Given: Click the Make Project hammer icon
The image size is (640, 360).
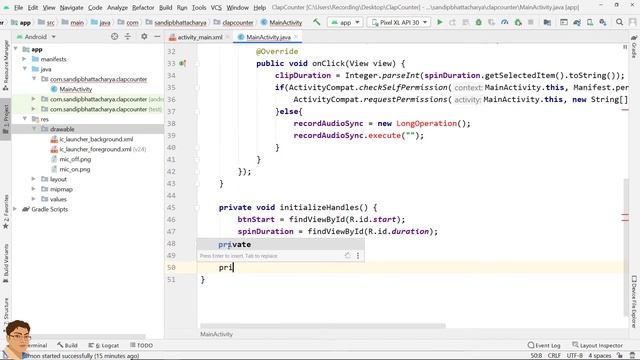Looking at the screenshot, I should 317,22.
